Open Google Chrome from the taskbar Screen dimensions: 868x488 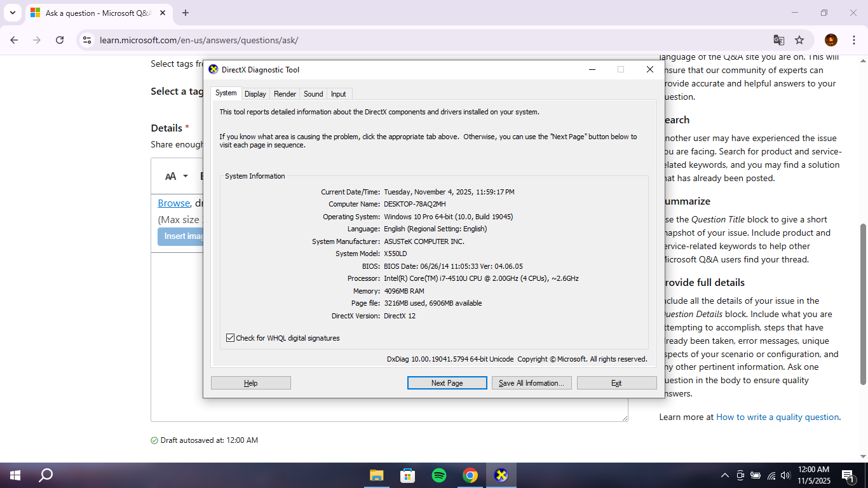(x=470, y=475)
